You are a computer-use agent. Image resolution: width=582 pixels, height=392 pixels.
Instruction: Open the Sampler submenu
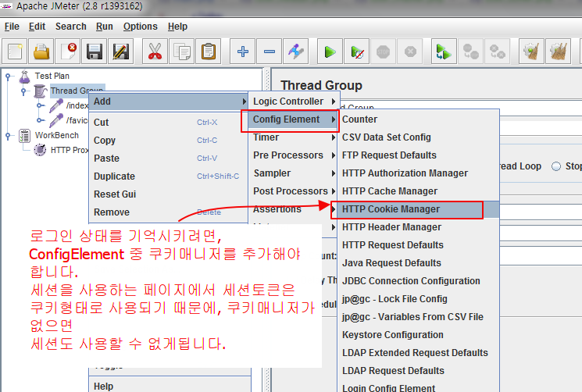click(x=294, y=173)
